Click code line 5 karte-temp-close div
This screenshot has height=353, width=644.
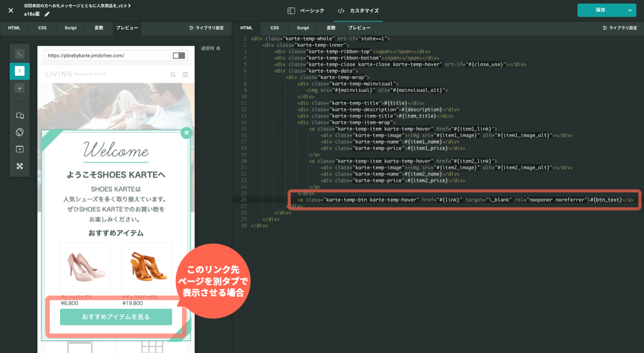400,64
